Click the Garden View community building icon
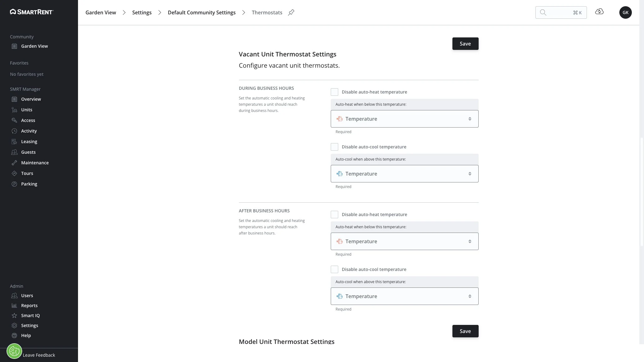Screen dimensions: 644x362 (x=14, y=46)
